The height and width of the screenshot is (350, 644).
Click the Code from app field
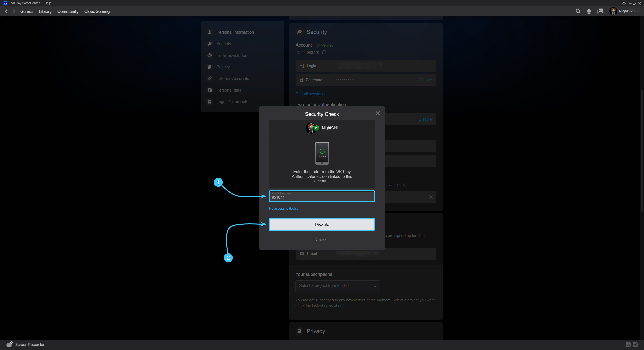322,196
